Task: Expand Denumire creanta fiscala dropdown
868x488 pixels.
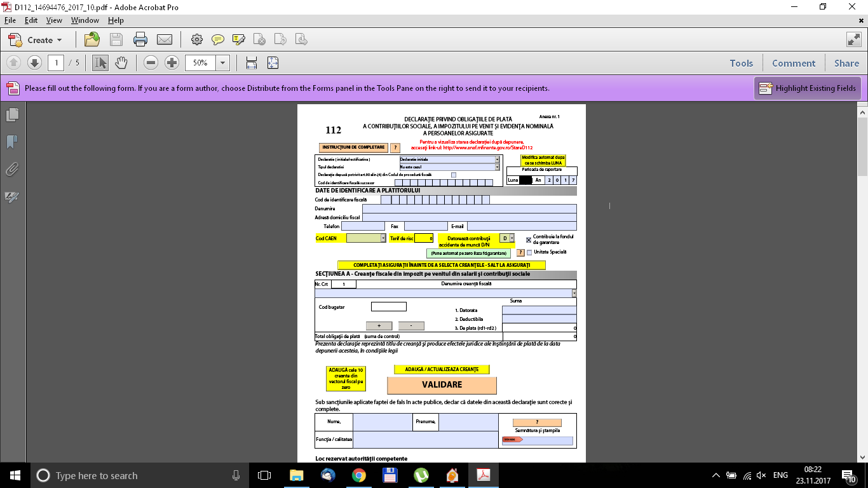Action: tap(574, 293)
